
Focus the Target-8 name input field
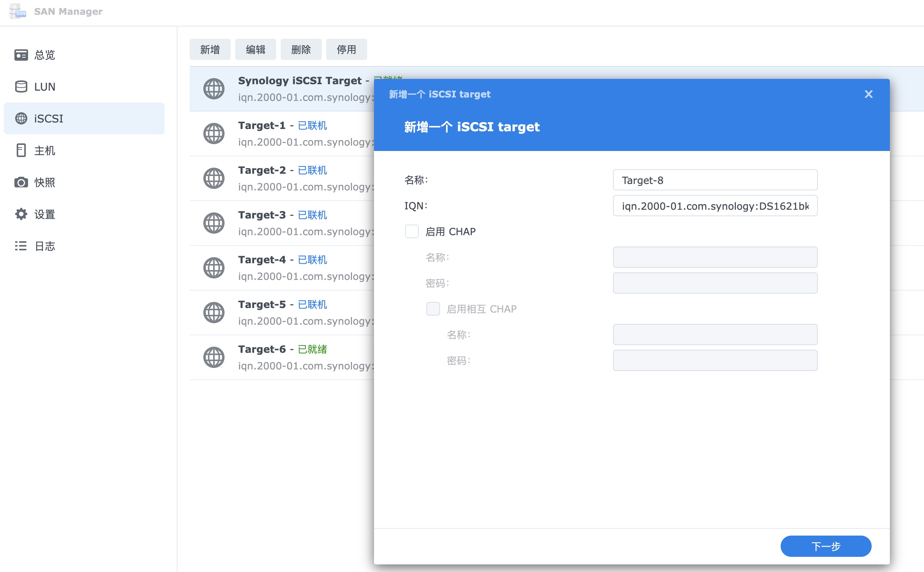point(715,180)
